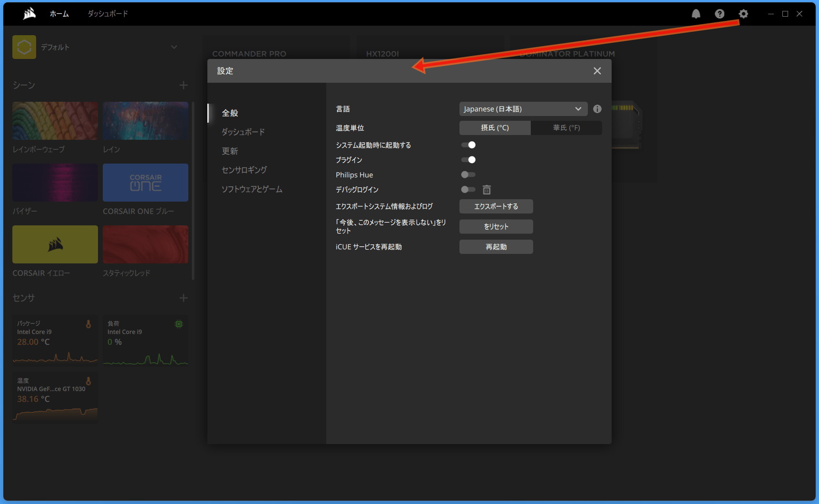Open the COMMANDER PRO device card
819x504 pixels.
249,54
